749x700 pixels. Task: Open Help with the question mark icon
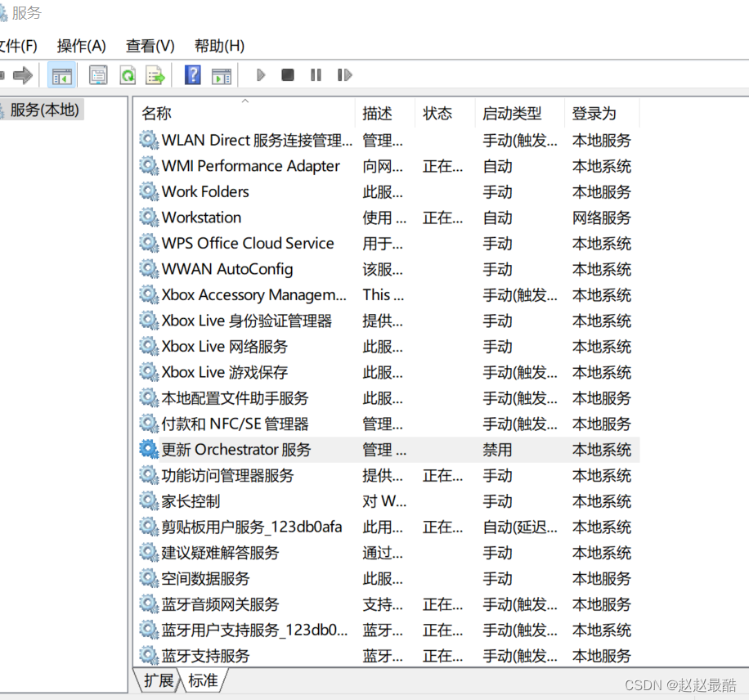tap(192, 75)
